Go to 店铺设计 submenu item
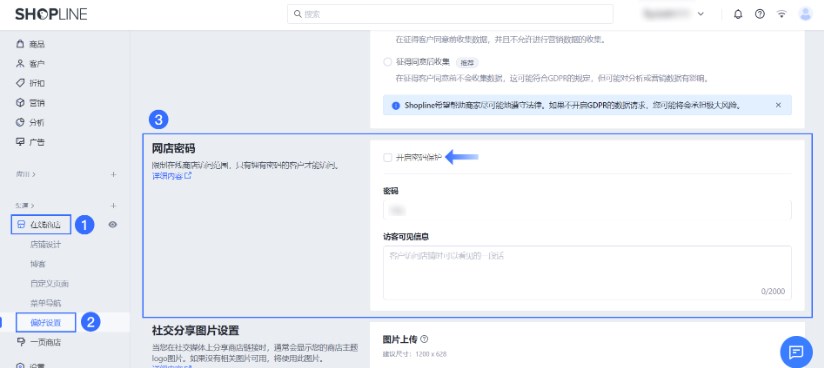824x368 pixels. (46, 244)
